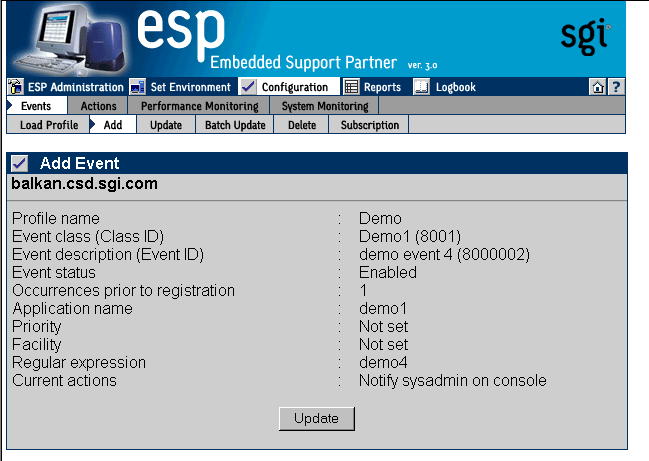Image resolution: width=649 pixels, height=461 pixels.
Task: Click the Reports table icon
Action: (351, 87)
